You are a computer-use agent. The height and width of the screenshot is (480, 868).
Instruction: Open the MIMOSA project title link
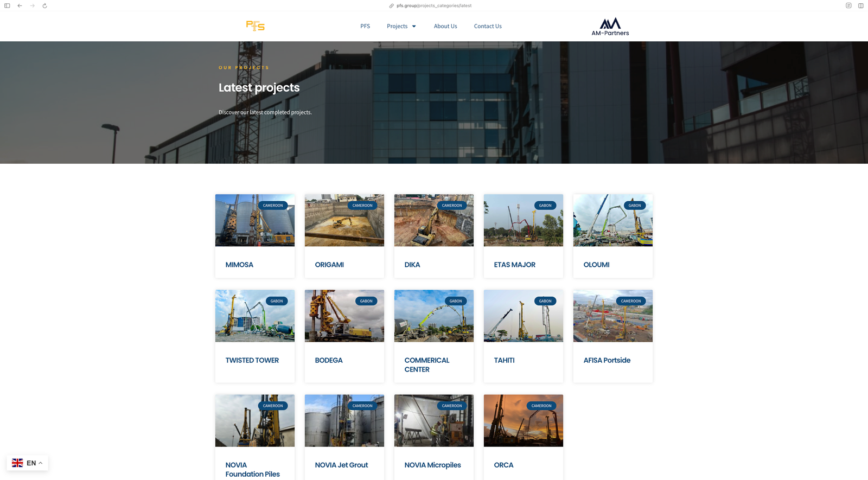pos(239,265)
